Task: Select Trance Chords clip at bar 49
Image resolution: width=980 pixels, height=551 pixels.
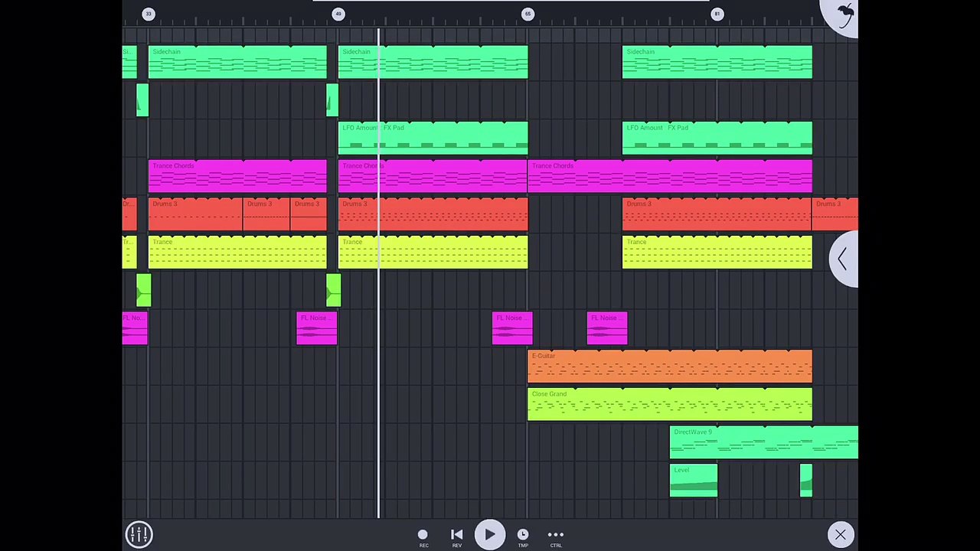Action: point(433,176)
